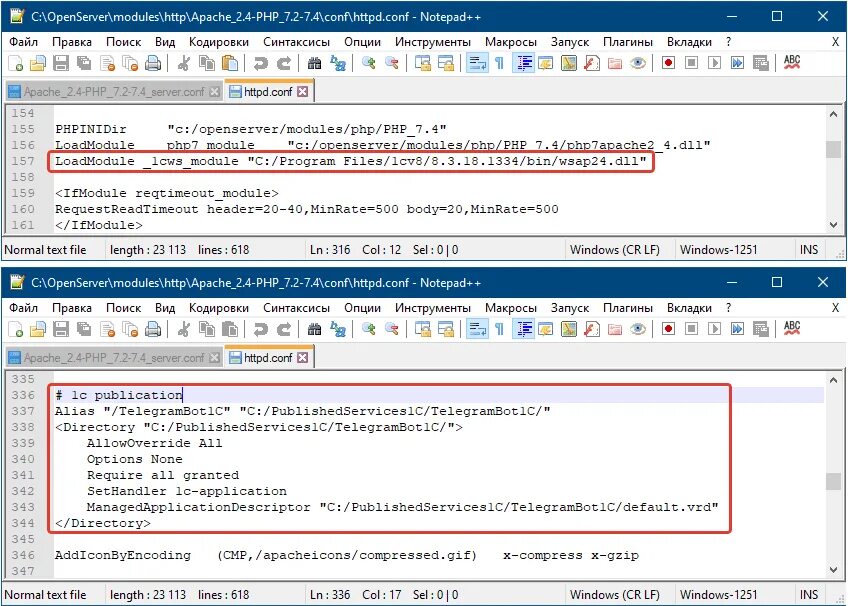
Task: Close httpd.conf tab in upper window
Action: click(303, 92)
